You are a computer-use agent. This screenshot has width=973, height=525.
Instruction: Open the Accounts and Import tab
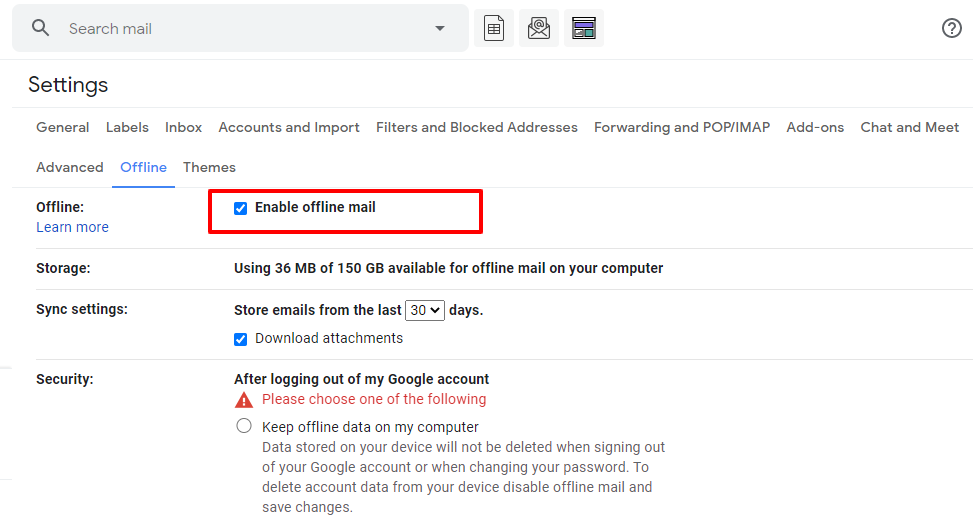pyautogui.click(x=289, y=127)
